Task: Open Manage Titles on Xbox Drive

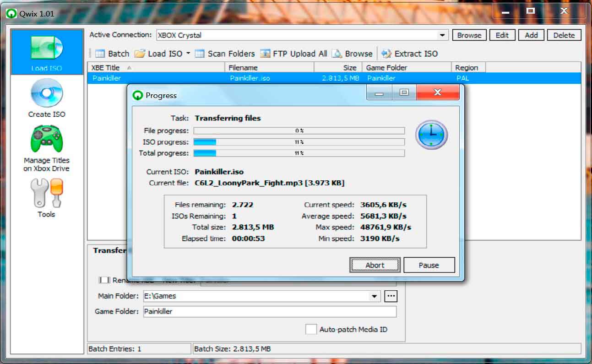Action: [x=47, y=148]
